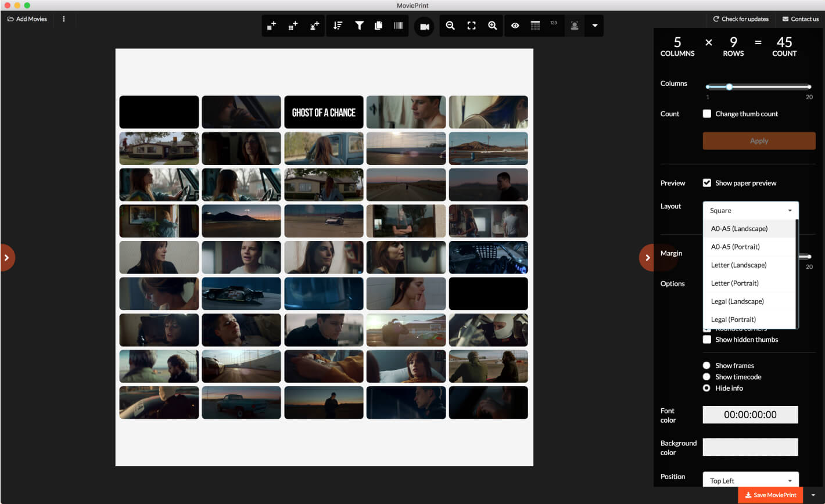The image size is (825, 504).
Task: Select the Show timecode radio button
Action: point(706,377)
